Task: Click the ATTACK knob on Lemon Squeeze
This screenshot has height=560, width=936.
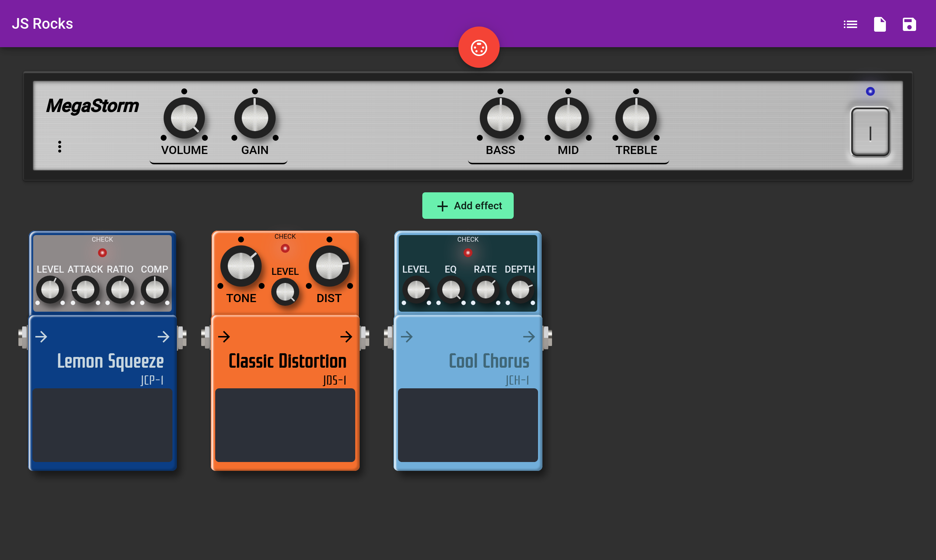Action: 85,290
